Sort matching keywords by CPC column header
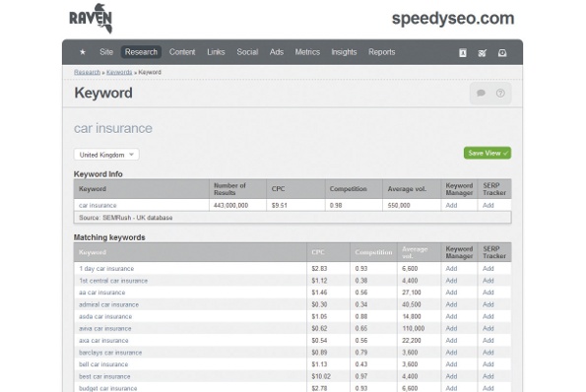The image size is (586, 392). [x=318, y=252]
